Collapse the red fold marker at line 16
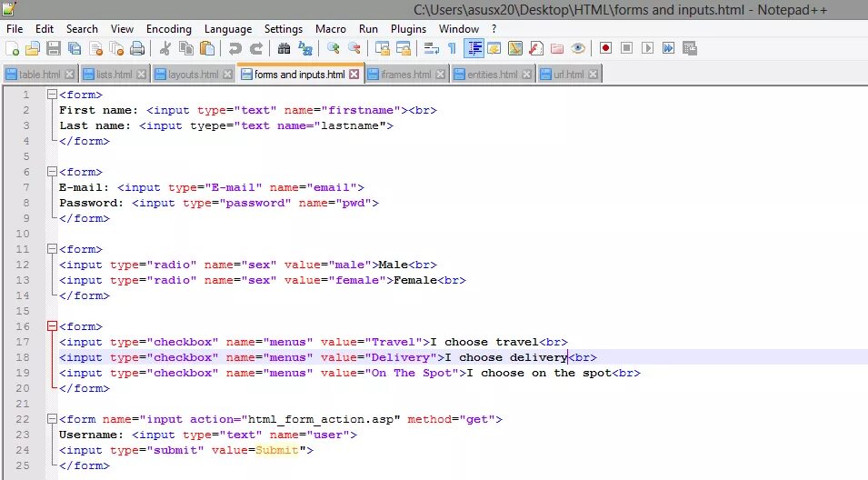The image size is (868, 480). 52,326
